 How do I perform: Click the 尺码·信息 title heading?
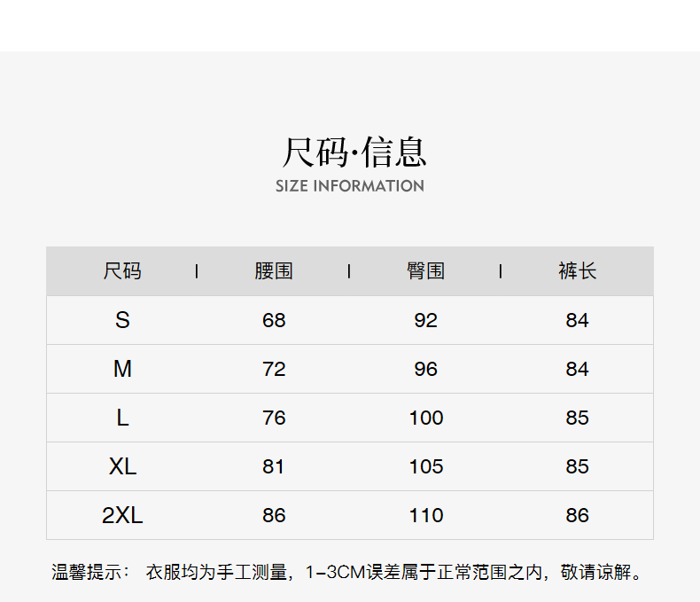[354, 152]
